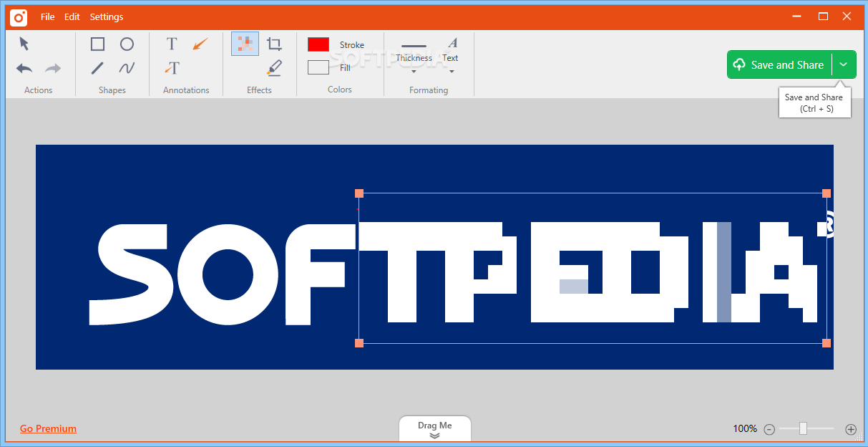Screen dimensions: 868x447
Task: Select the crop tool
Action: coord(274,44)
